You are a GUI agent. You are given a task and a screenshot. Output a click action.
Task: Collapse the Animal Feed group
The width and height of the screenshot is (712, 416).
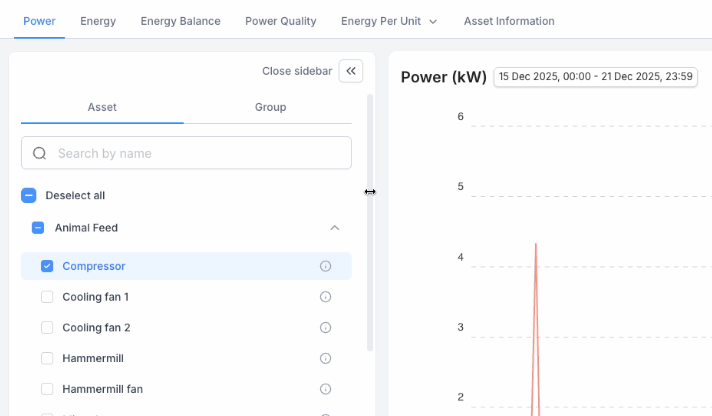(335, 228)
